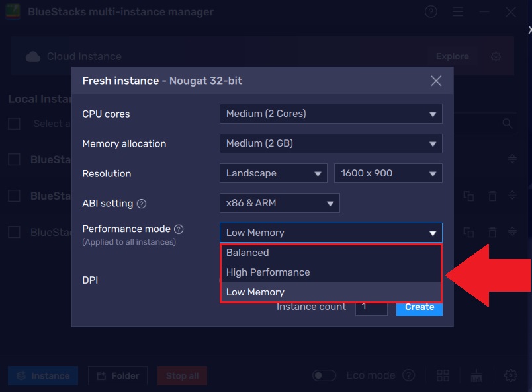Open the hamburger menu in title bar
The image size is (532, 392).
click(458, 11)
